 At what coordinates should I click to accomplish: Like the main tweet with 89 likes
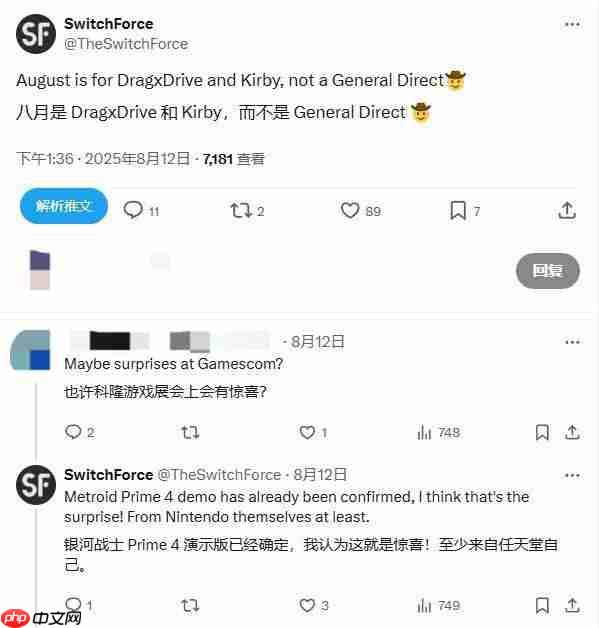(x=350, y=210)
